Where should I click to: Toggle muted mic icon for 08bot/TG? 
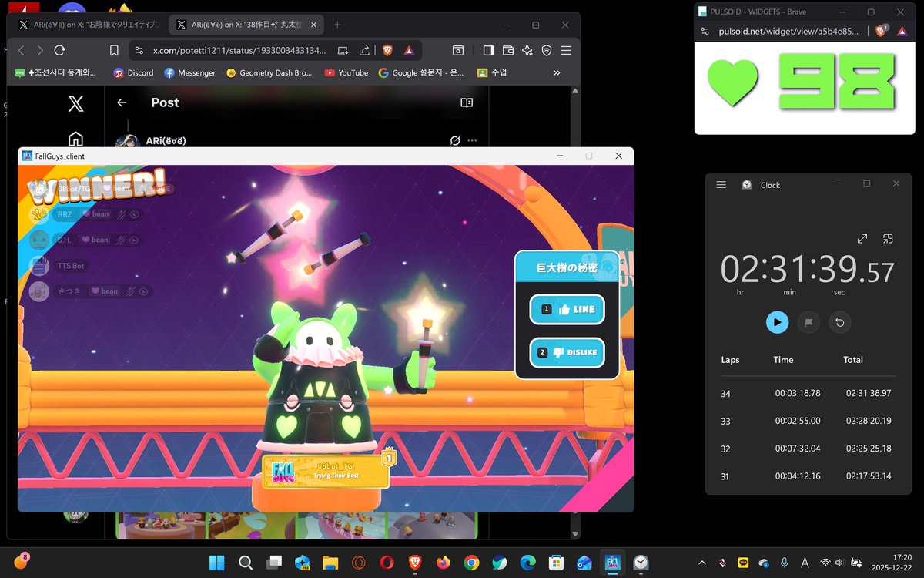[143, 188]
